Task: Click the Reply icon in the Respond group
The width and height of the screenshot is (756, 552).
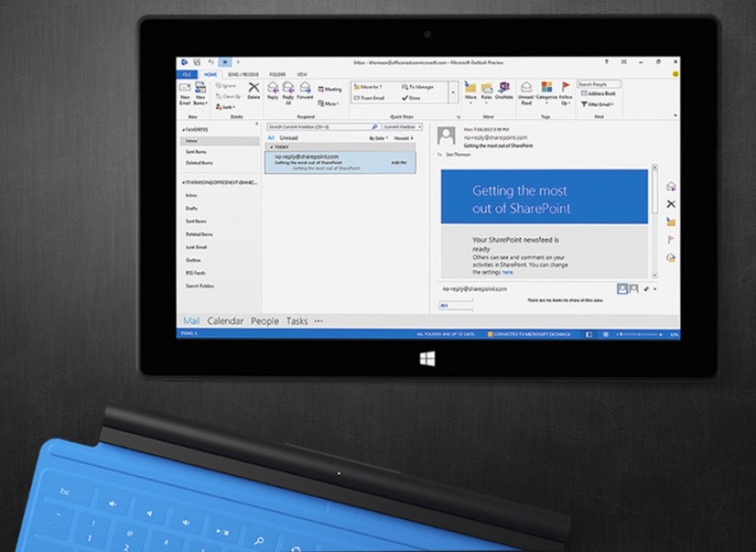Action: [273, 90]
